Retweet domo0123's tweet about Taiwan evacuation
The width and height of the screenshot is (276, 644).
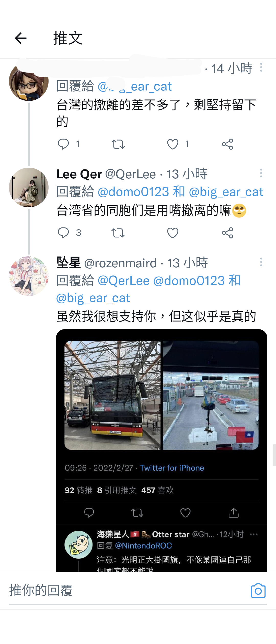[118, 144]
